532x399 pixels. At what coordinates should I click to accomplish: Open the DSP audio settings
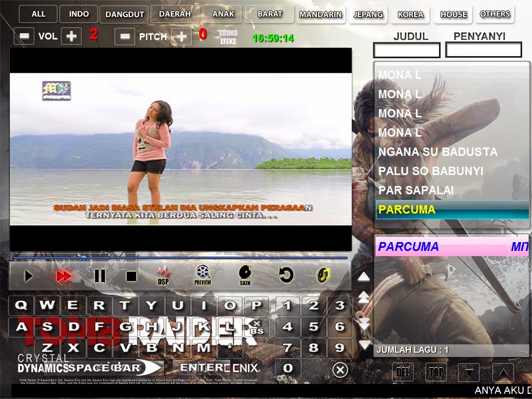[164, 275]
